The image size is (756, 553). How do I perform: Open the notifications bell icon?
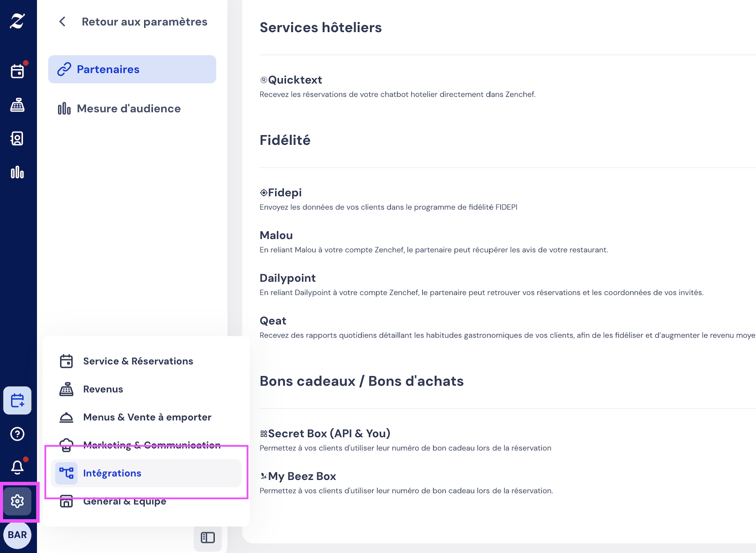click(17, 467)
